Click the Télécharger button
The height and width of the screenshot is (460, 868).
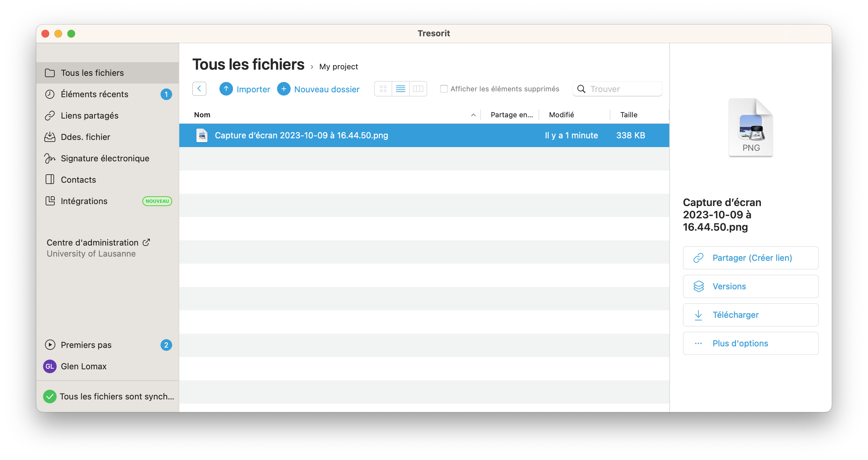751,315
